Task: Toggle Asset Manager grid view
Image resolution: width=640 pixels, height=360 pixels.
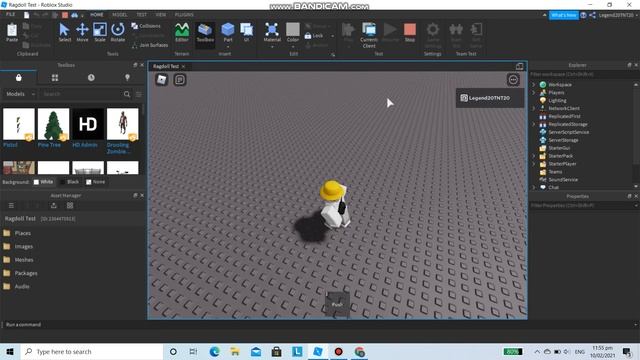Action: [x=70, y=205]
